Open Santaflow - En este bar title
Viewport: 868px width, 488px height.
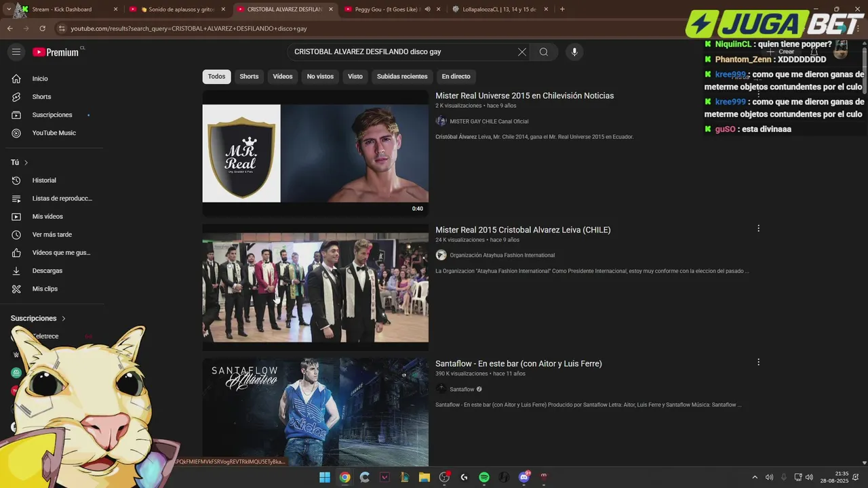click(x=518, y=364)
